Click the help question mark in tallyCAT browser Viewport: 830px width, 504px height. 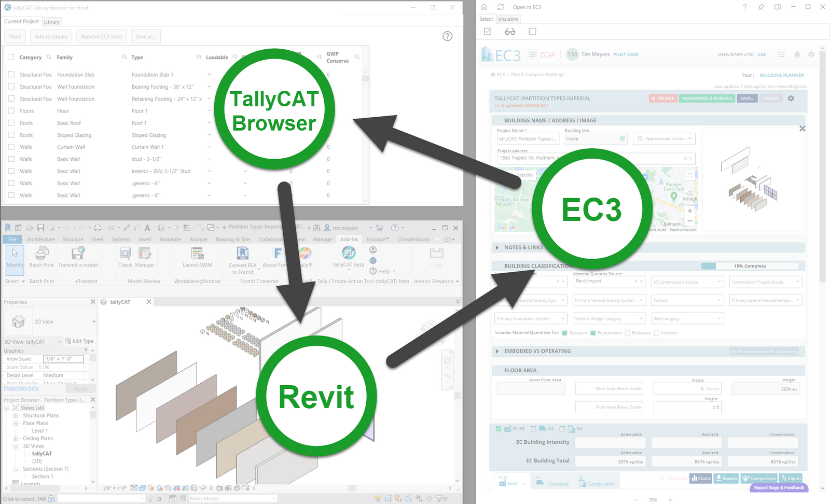[x=447, y=36]
